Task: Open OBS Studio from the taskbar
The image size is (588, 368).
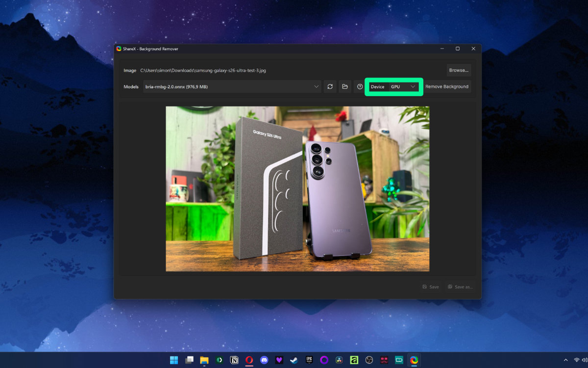Action: [369, 360]
